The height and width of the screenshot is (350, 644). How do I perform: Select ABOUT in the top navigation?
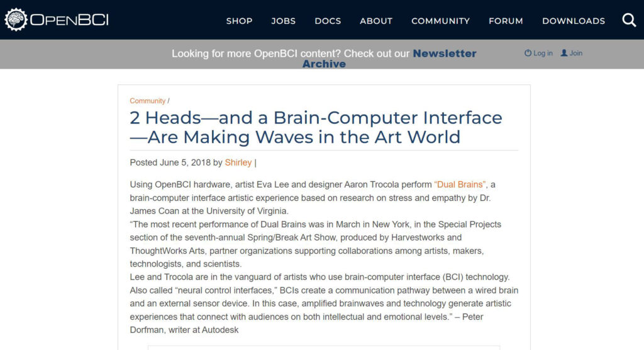click(x=376, y=21)
